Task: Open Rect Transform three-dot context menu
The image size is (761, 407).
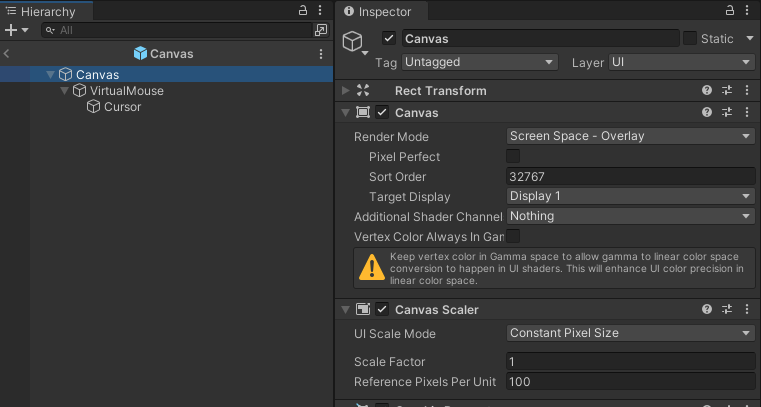Action: point(747,90)
